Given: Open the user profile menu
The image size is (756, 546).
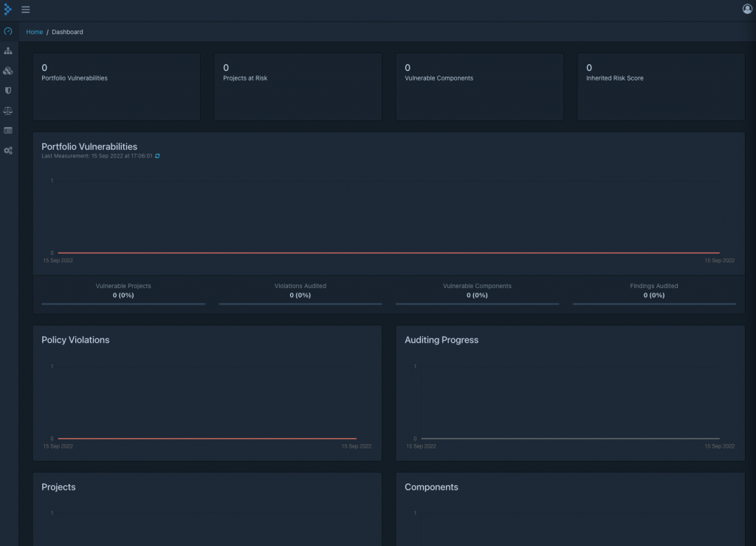Looking at the screenshot, I should click(x=747, y=9).
